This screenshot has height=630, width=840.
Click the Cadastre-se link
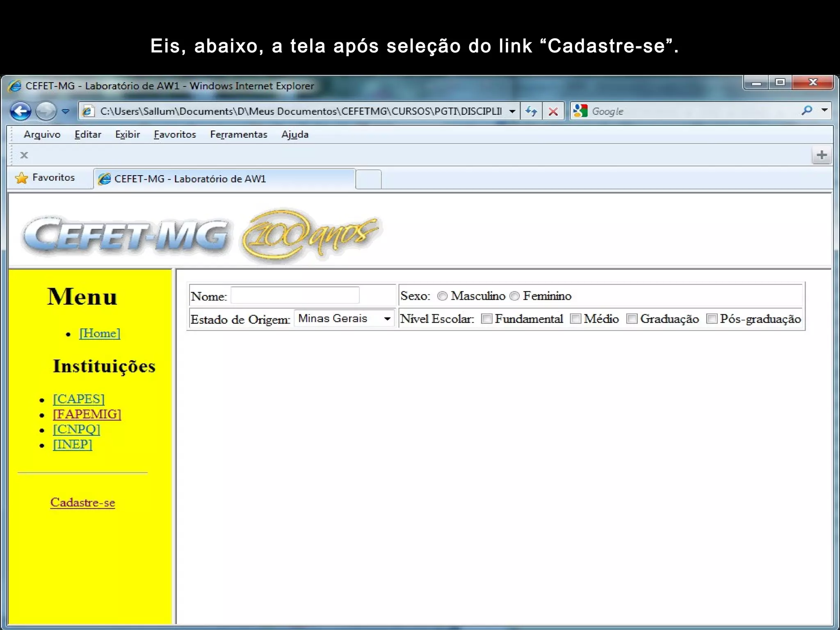click(82, 502)
